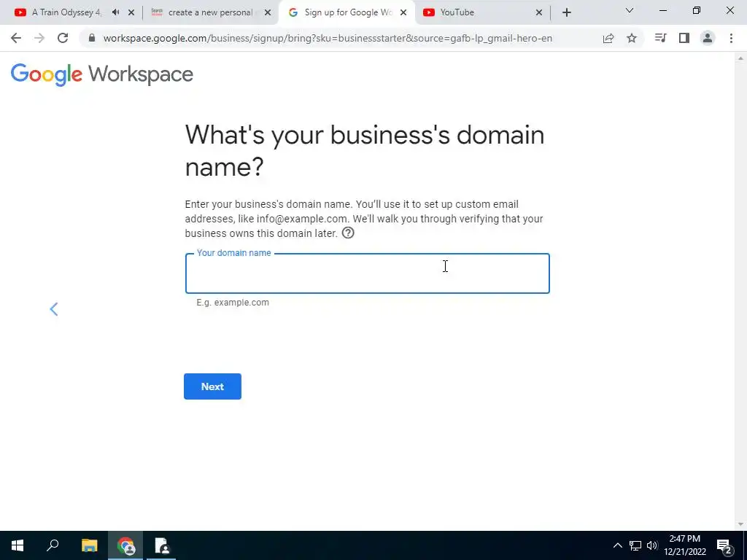This screenshot has height=560, width=747.
Task: Click the page vertical scrollbar
Action: (x=740, y=291)
